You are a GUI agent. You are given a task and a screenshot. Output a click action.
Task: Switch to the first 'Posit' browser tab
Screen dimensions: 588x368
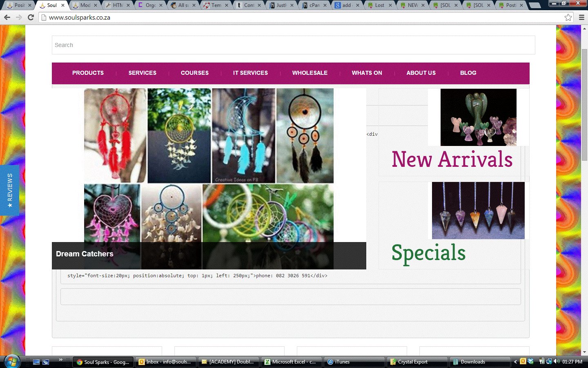(x=18, y=5)
